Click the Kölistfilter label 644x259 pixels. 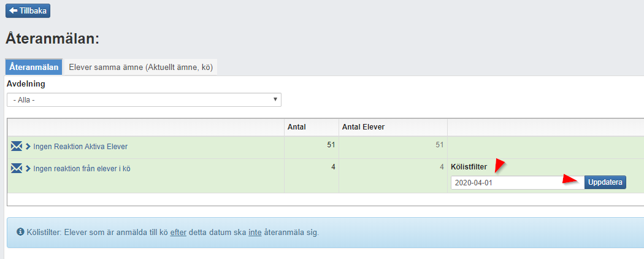coord(469,166)
